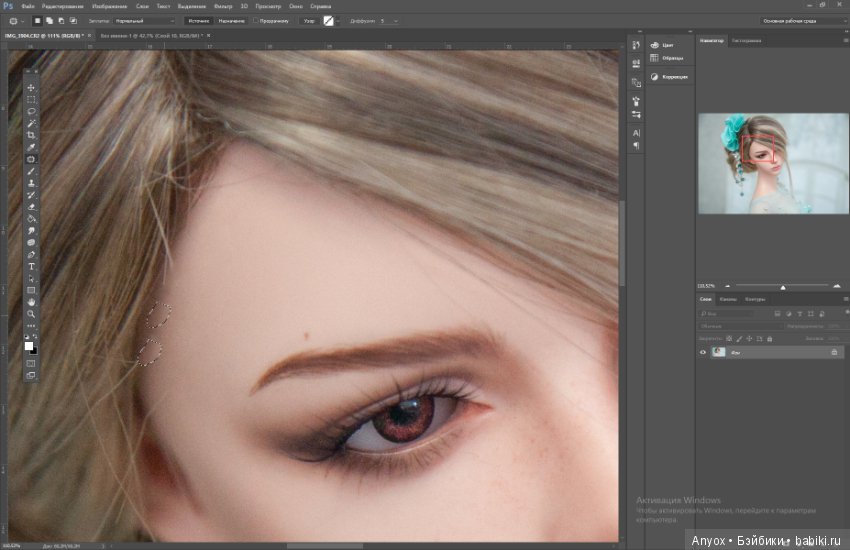This screenshot has height=550, width=850.
Task: Open the workspace switcher dropdown
Action: point(804,21)
